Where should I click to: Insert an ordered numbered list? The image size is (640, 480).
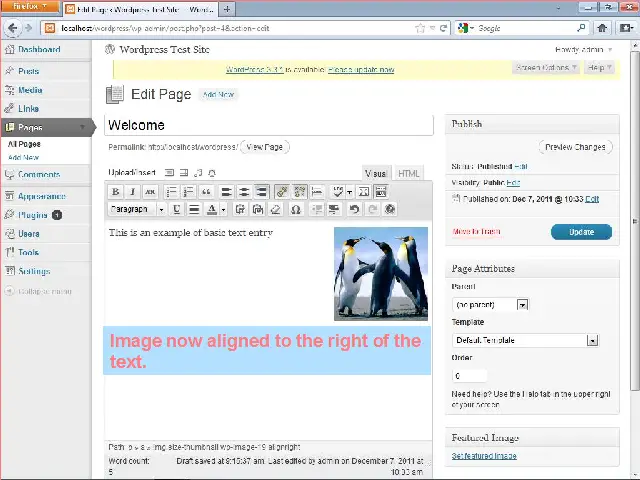(189, 191)
